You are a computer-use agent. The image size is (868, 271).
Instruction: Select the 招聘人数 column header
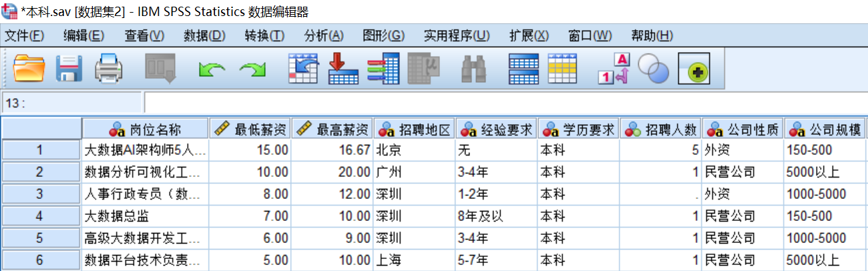point(660,129)
